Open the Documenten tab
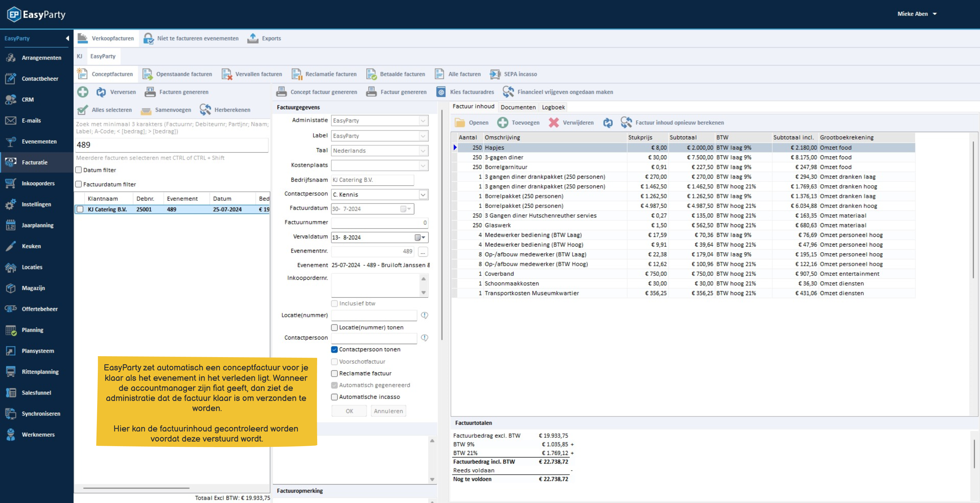The image size is (980, 503). point(518,107)
